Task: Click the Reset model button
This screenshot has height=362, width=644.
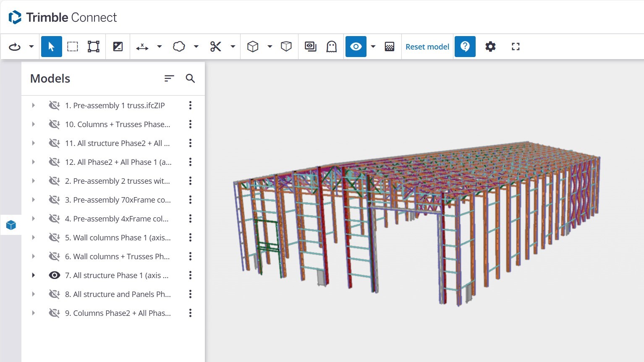Action: (427, 47)
